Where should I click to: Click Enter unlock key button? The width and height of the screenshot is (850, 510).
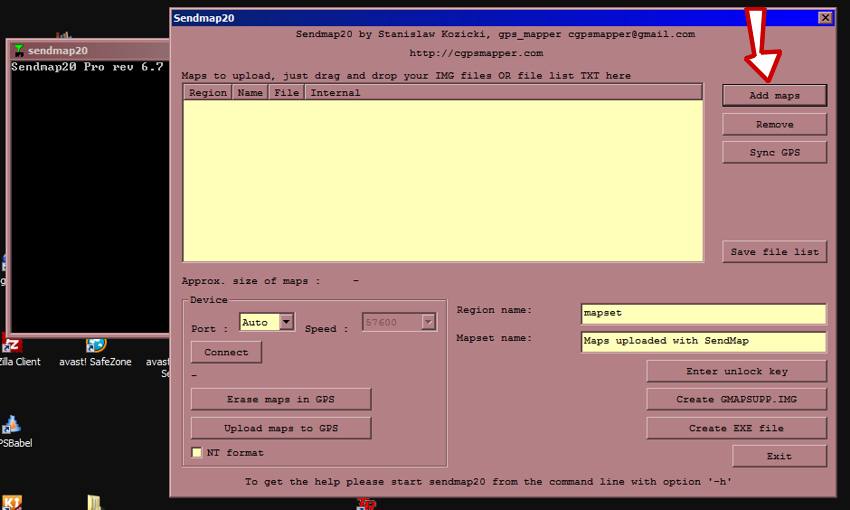click(736, 371)
